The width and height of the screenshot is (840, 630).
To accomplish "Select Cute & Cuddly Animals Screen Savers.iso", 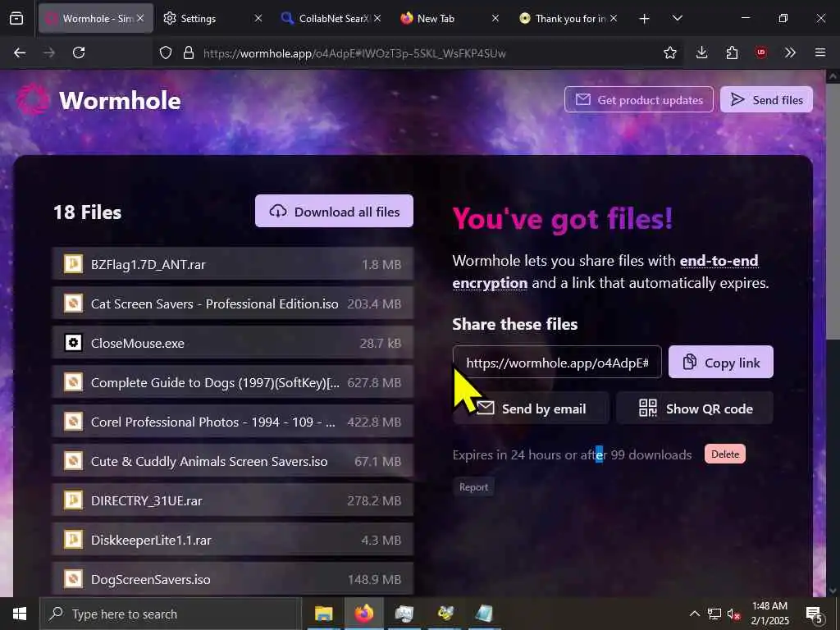I will click(x=232, y=461).
